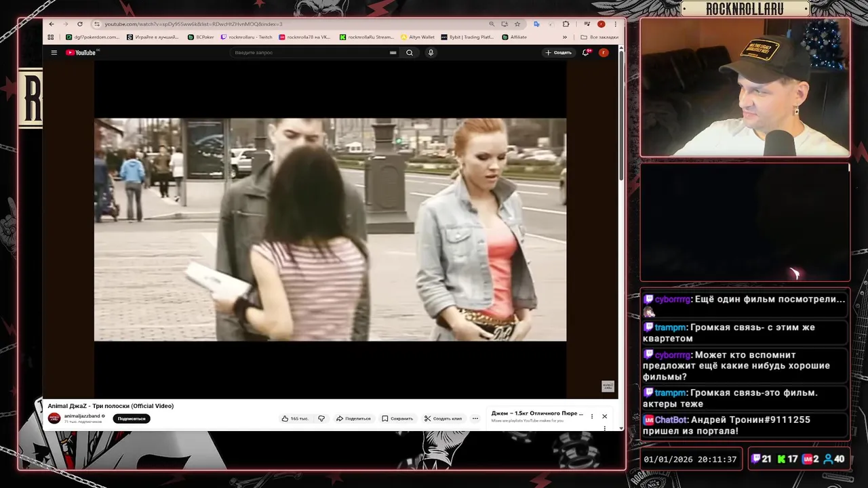Screen dimensions: 868x488
Task: Click video title 'Animal ДжаZ - Три полоски'
Action: pyautogui.click(x=111, y=406)
